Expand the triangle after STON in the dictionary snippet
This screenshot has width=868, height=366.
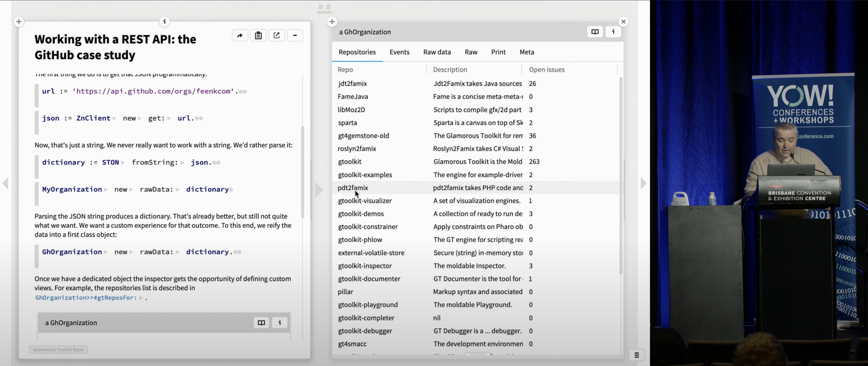[x=123, y=163]
